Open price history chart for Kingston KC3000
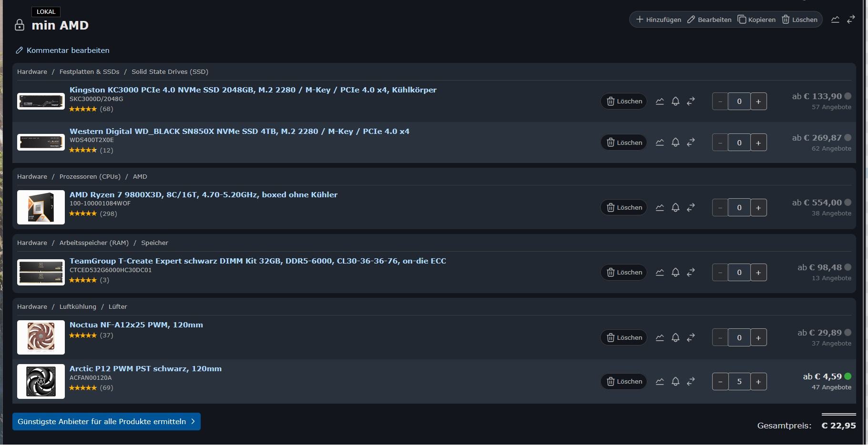 (x=660, y=101)
